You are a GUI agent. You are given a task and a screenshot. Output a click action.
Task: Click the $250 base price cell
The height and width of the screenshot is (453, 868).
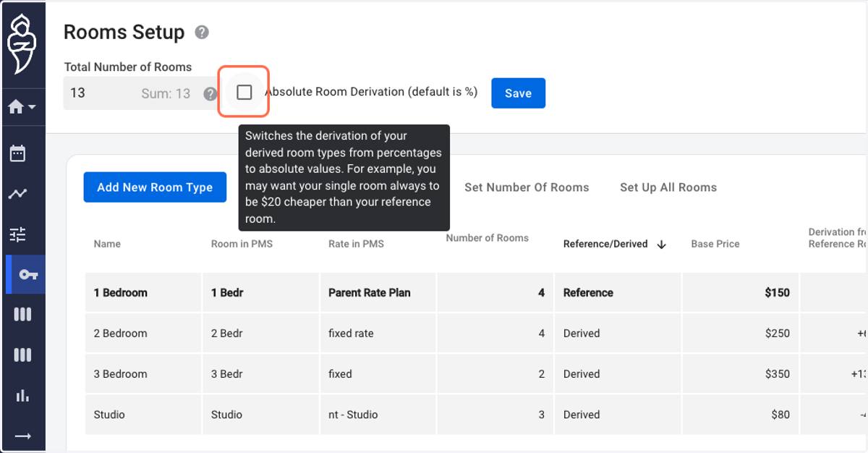click(740, 334)
